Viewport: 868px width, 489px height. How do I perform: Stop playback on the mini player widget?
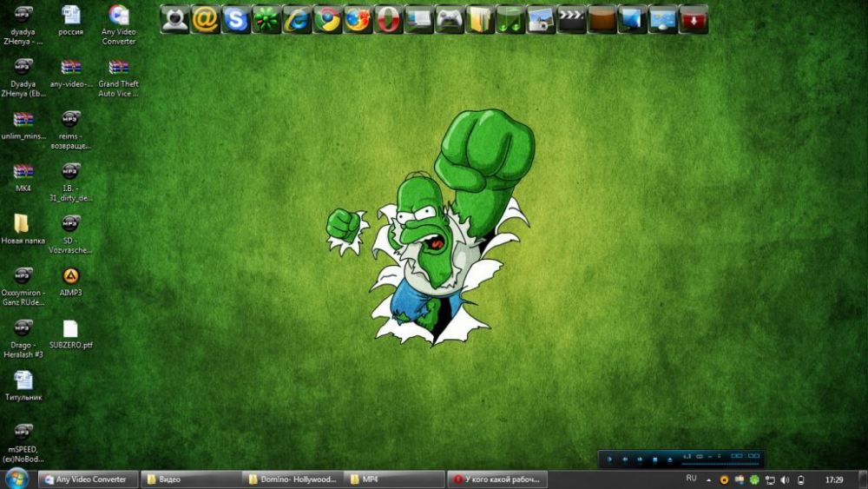pos(654,459)
